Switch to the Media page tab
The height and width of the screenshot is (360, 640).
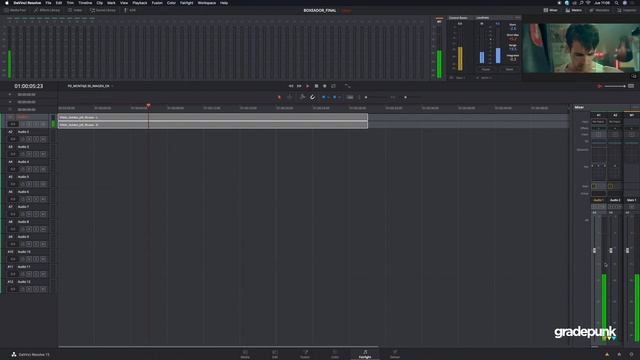(x=245, y=354)
